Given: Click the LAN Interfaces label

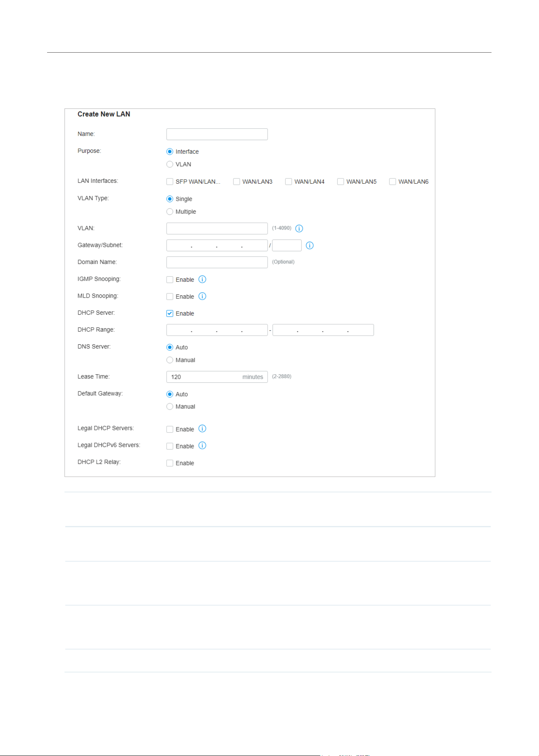Looking at the screenshot, I should [x=98, y=181].
